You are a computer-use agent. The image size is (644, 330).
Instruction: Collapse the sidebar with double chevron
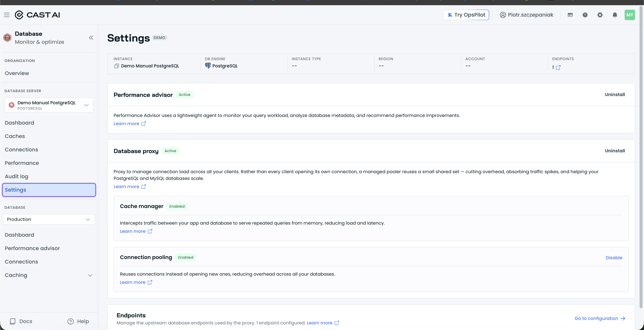coord(91,38)
